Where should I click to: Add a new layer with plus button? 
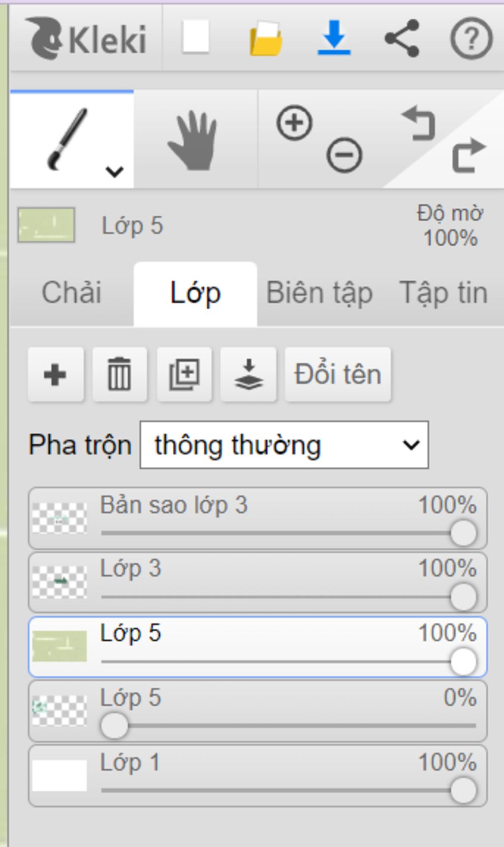pyautogui.click(x=55, y=375)
